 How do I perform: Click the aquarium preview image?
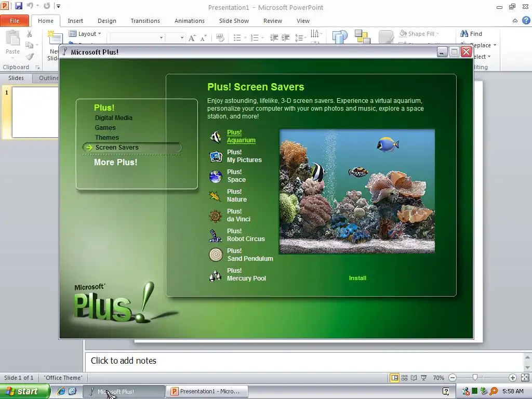(x=357, y=191)
